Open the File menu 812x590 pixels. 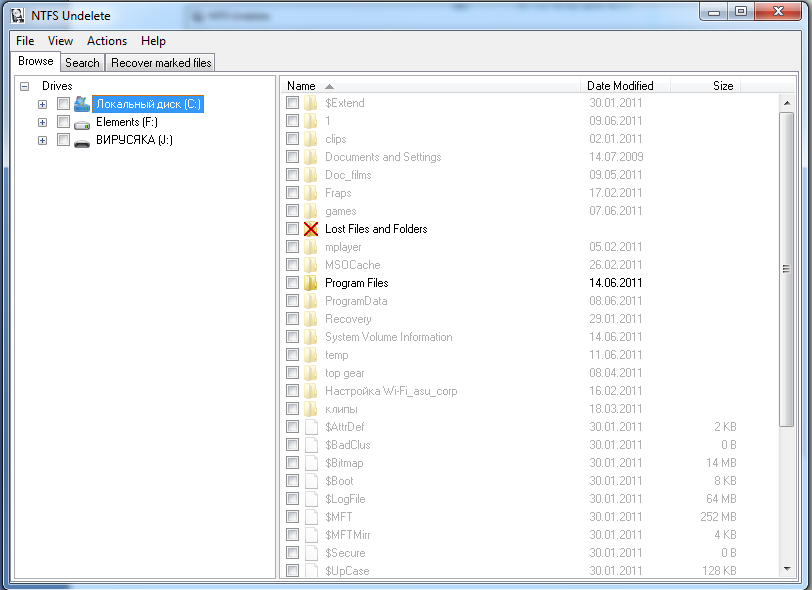tap(25, 41)
